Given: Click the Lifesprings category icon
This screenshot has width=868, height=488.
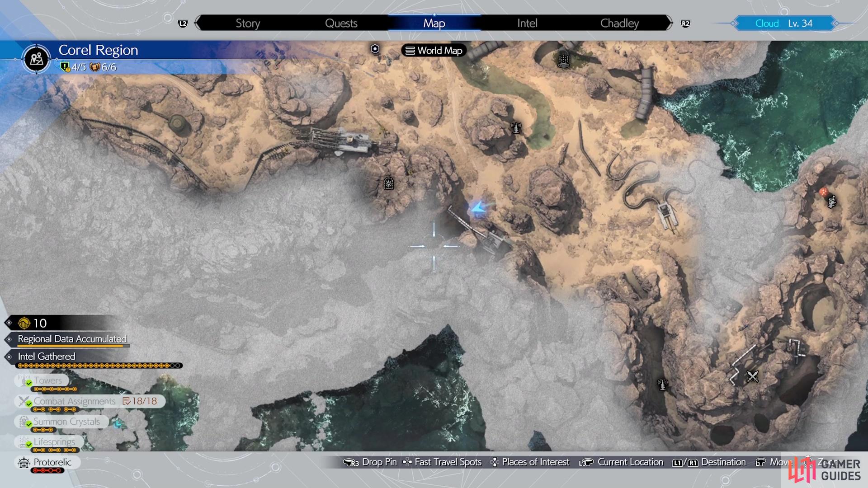Looking at the screenshot, I should [x=24, y=442].
